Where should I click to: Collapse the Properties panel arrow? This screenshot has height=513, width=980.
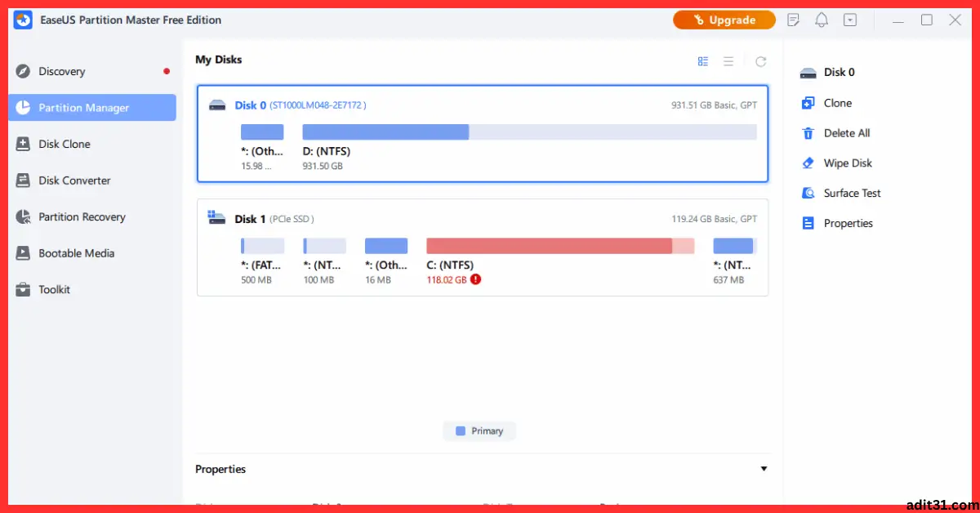[764, 469]
